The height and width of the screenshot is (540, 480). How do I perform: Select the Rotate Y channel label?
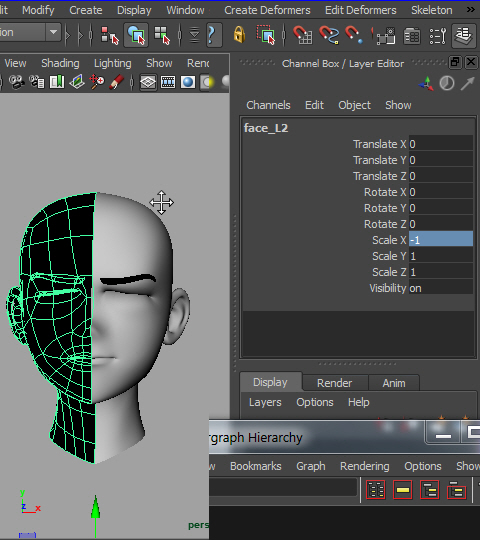click(x=385, y=208)
